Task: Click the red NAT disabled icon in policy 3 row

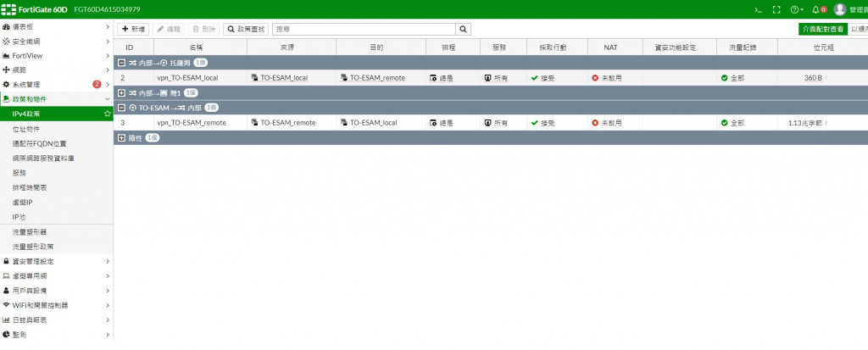Action: click(595, 122)
